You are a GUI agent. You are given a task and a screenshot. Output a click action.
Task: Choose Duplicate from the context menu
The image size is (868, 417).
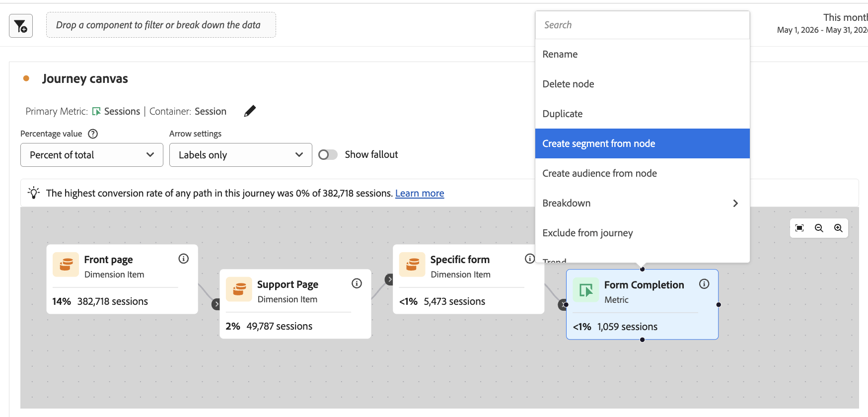(643, 114)
